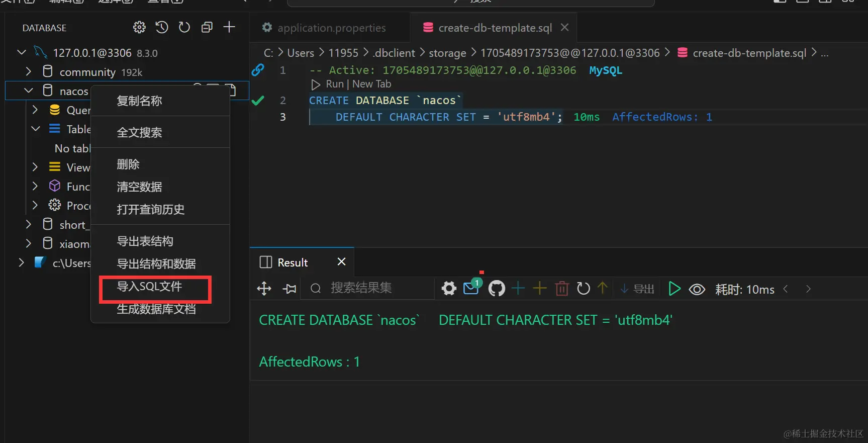Click the Run code lens link
Viewport: 868px width, 443px height.
point(335,84)
